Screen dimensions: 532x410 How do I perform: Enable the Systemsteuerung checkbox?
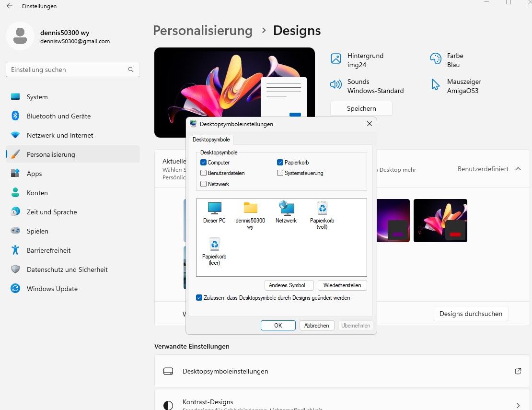[280, 173]
